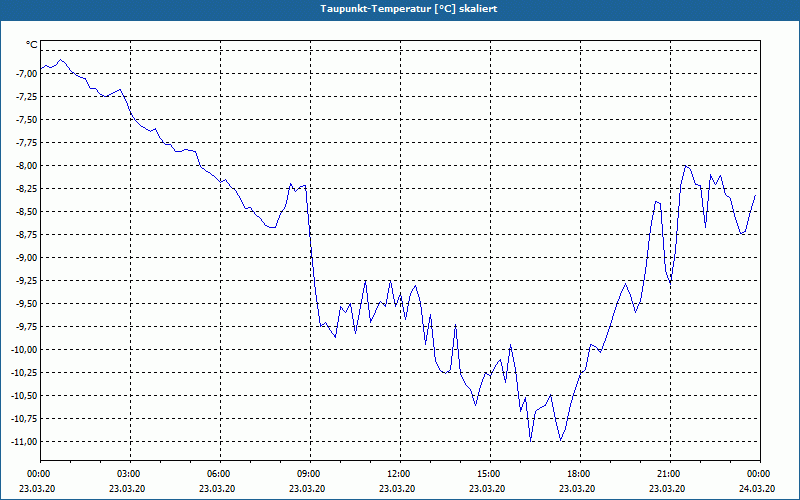This screenshot has width=800, height=500.
Task: Click the -8,25 y-axis label
Action: pyautogui.click(x=27, y=188)
